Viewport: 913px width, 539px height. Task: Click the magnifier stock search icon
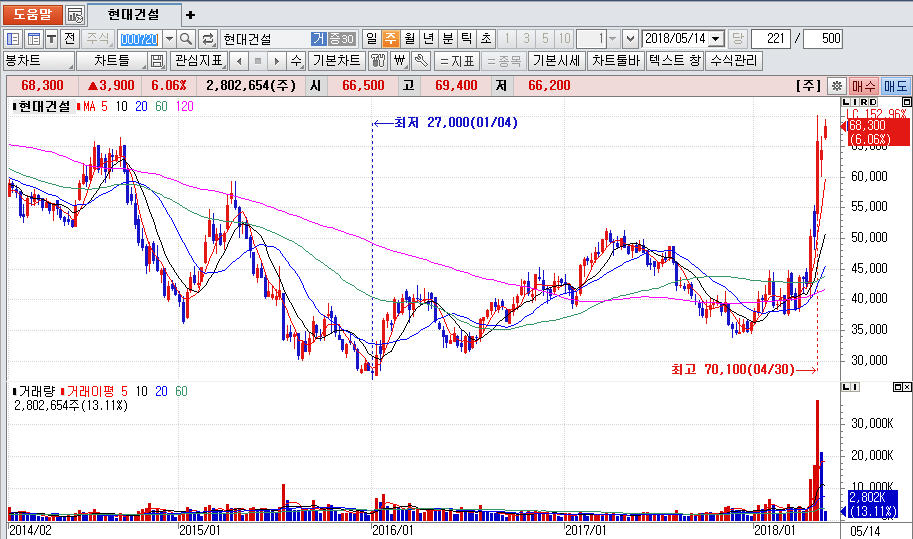tap(187, 39)
